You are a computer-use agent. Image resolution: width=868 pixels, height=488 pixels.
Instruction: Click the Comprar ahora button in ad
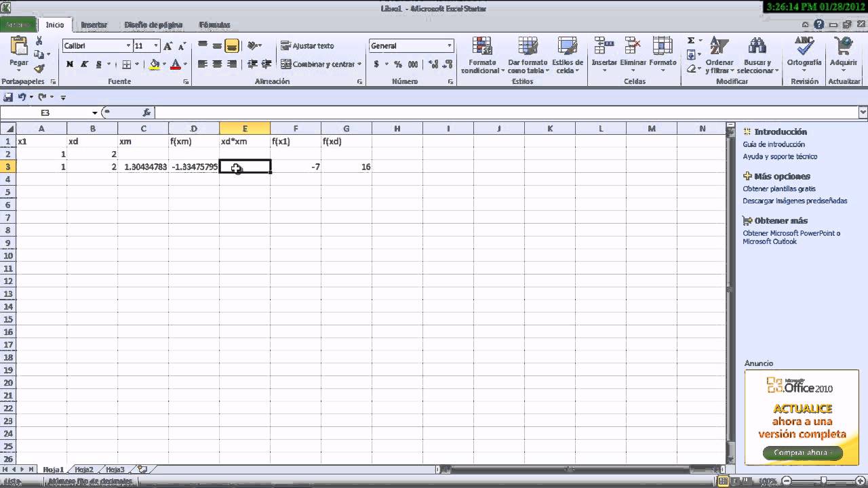click(803, 453)
